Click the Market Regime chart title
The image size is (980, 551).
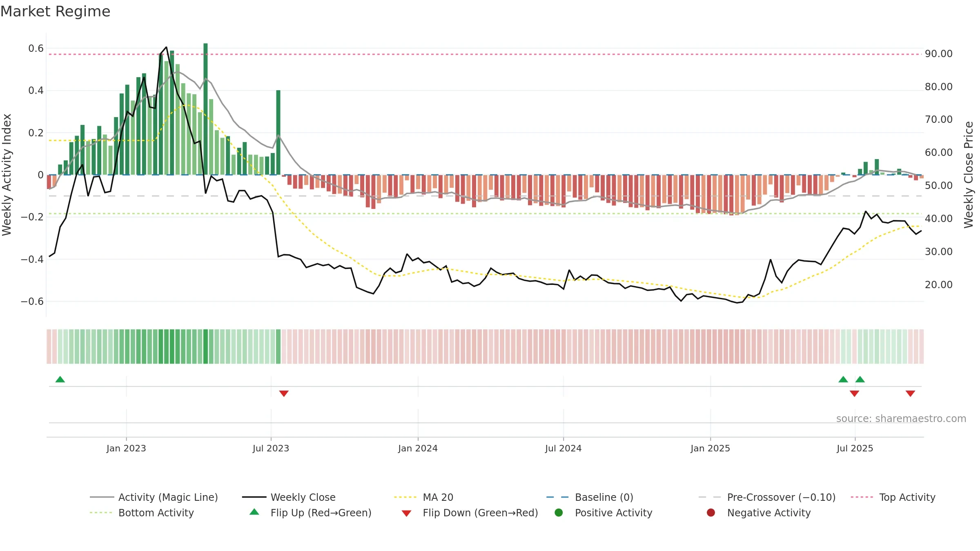coord(55,11)
